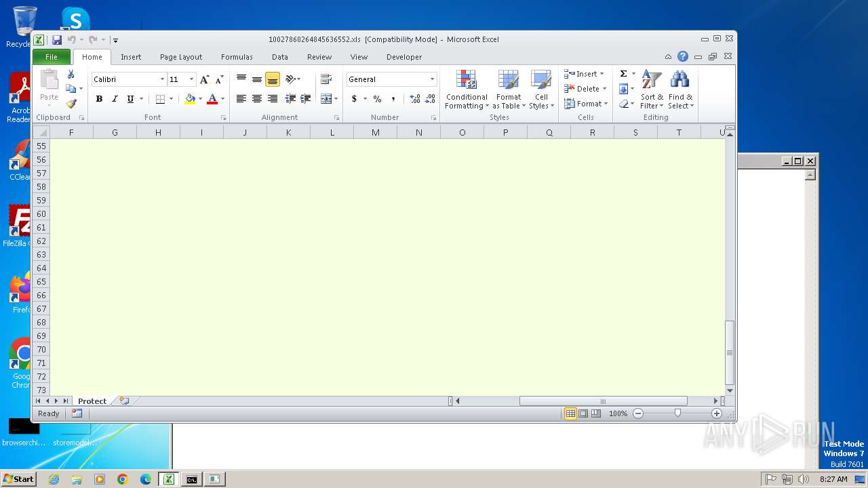Open the font name Calibri dropdown

pyautogui.click(x=162, y=79)
